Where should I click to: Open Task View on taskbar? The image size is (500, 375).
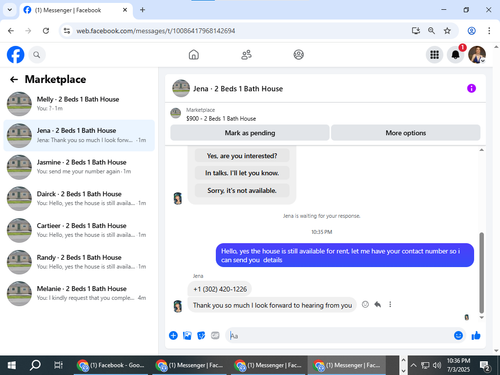pyautogui.click(x=58, y=365)
